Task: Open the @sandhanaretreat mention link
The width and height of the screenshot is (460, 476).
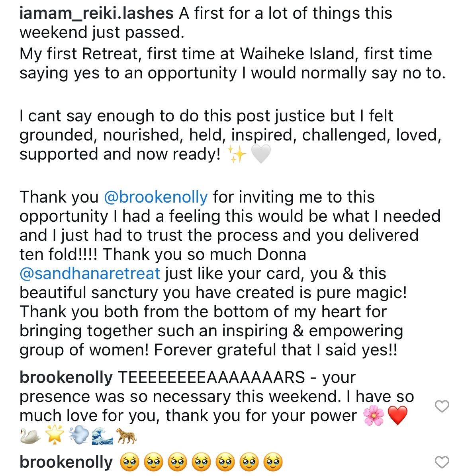Action: point(90,273)
